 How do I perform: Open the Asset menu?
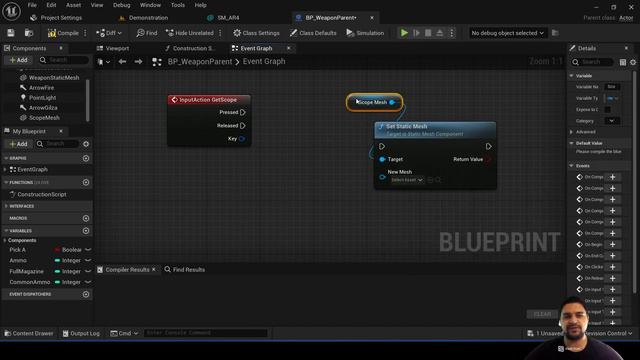pos(73,5)
